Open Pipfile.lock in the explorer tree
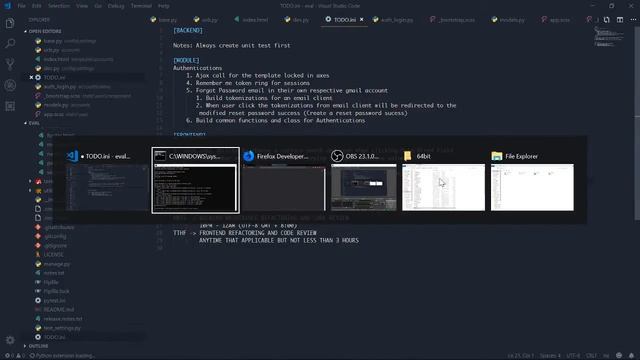 click(56, 291)
